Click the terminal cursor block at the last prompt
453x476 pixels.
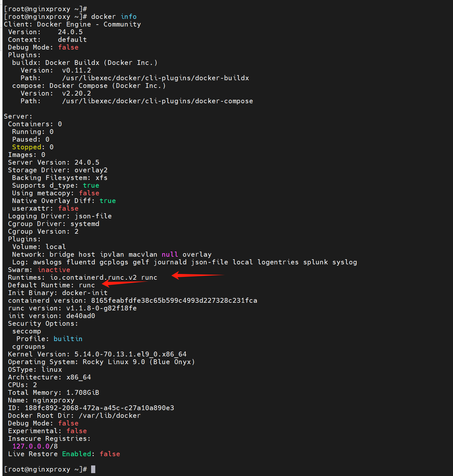pyautogui.click(x=93, y=469)
